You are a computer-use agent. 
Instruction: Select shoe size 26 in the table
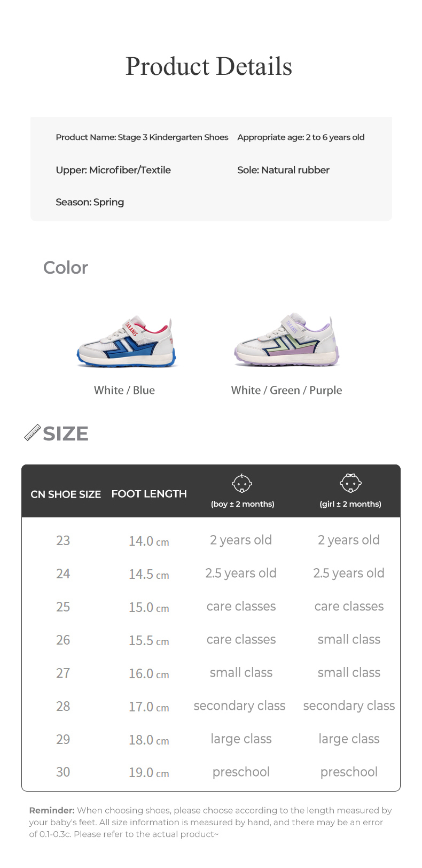click(x=63, y=640)
